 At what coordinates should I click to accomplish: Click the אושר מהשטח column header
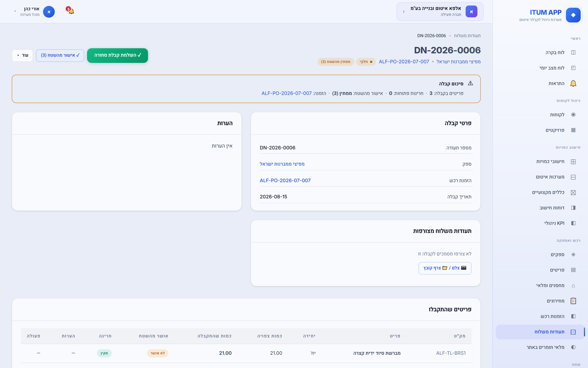tap(153, 336)
